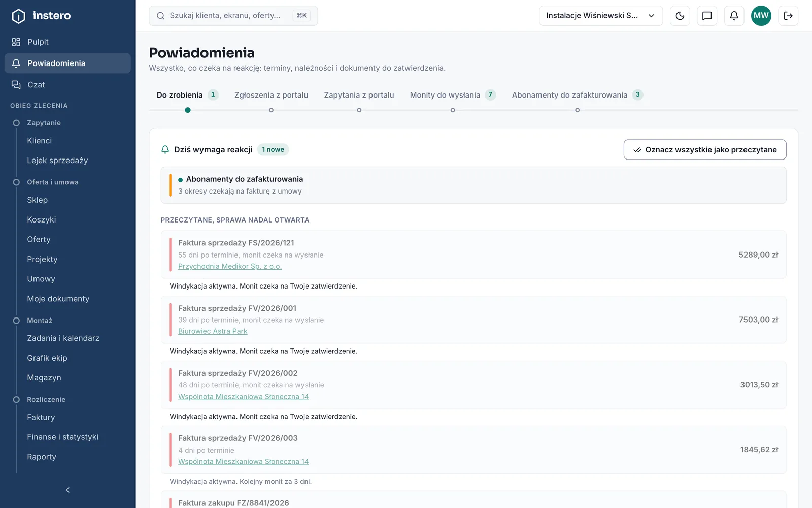Click Faktura sprzedaży FS/2026/121 title
The height and width of the screenshot is (508, 812).
click(236, 243)
